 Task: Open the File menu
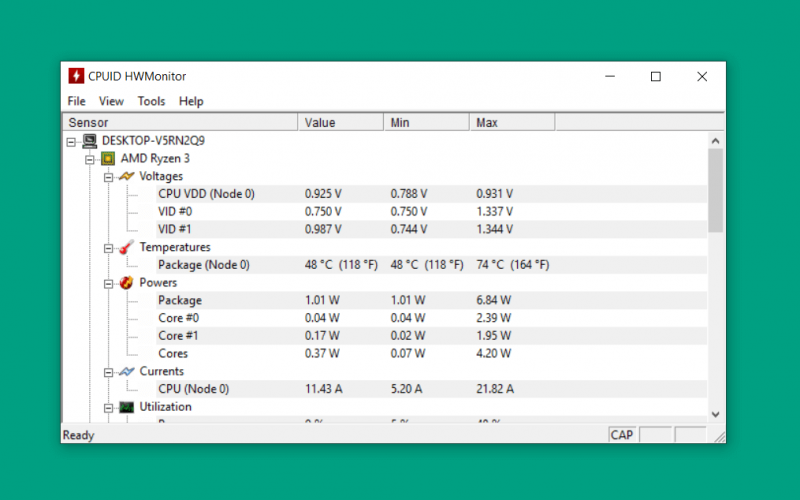77,101
